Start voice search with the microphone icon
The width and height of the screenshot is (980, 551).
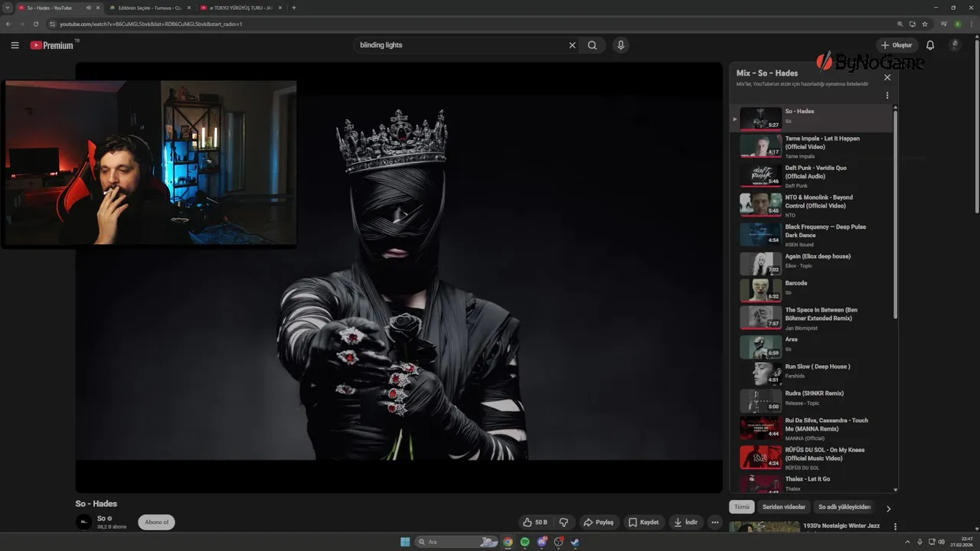[x=621, y=45]
